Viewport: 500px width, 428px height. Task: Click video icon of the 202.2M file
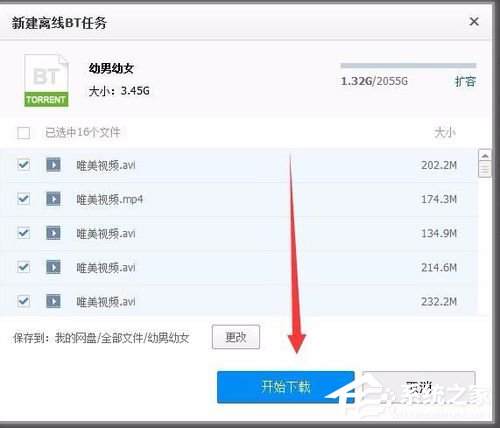(x=53, y=165)
